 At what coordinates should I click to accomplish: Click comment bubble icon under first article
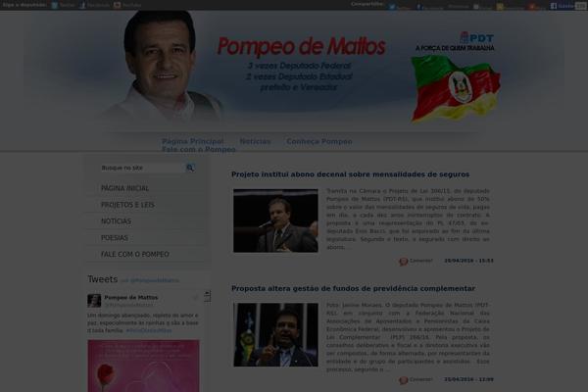(x=404, y=262)
